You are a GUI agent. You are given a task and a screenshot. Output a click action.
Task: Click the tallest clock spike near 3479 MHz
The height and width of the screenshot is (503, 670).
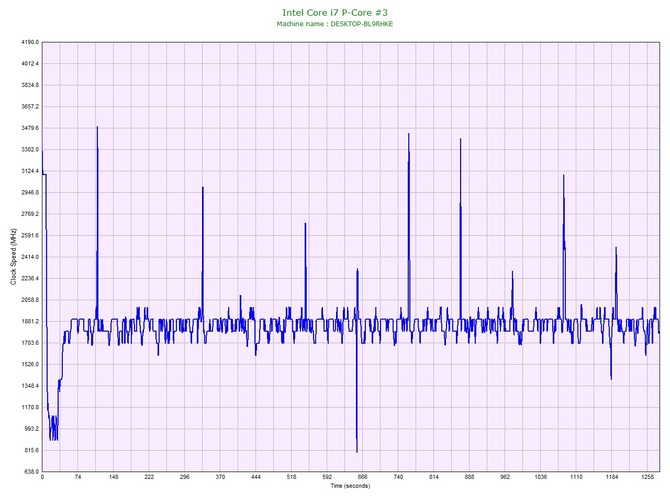(x=97, y=127)
